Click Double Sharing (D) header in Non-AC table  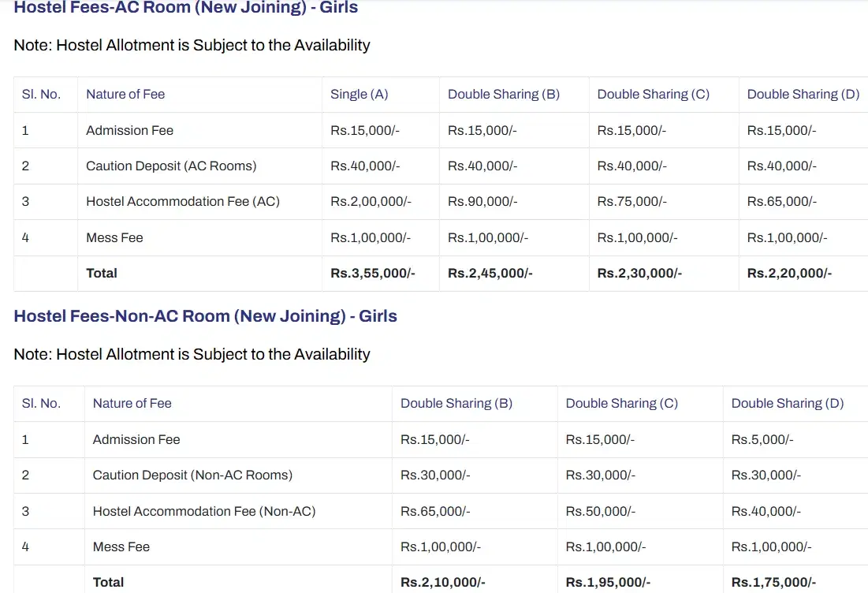click(x=787, y=403)
